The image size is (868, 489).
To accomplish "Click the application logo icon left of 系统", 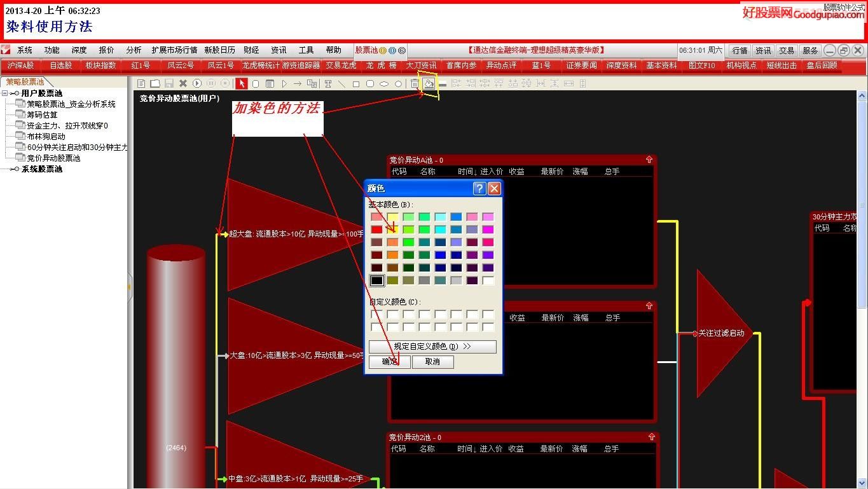I will [6, 50].
